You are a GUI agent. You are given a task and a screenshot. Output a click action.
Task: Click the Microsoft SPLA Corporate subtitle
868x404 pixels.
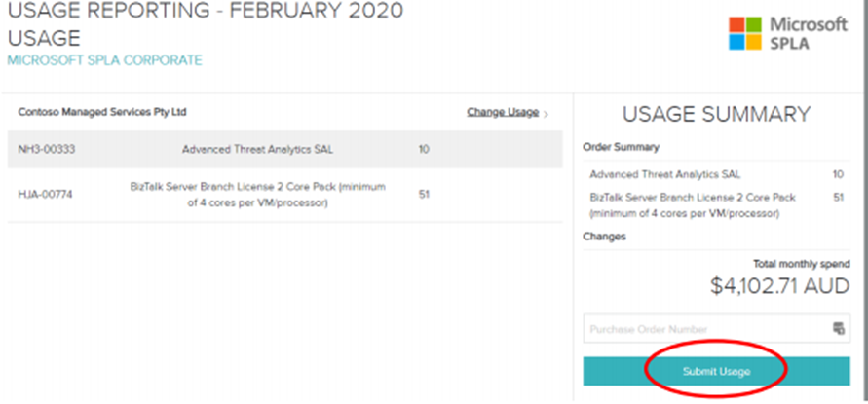tap(104, 60)
